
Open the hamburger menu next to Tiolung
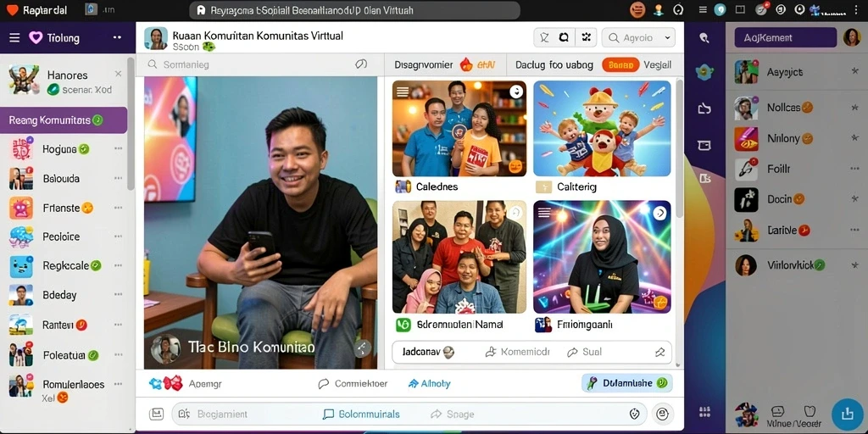(14, 37)
